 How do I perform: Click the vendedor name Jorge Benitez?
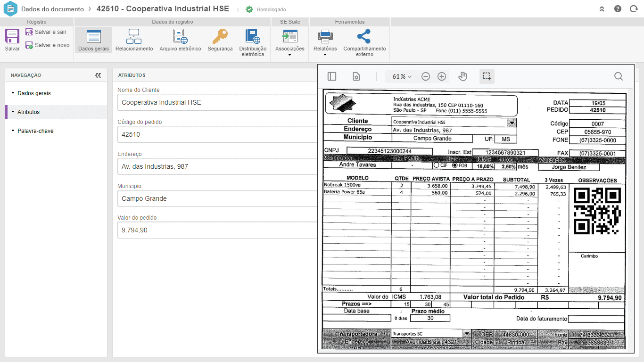569,167
